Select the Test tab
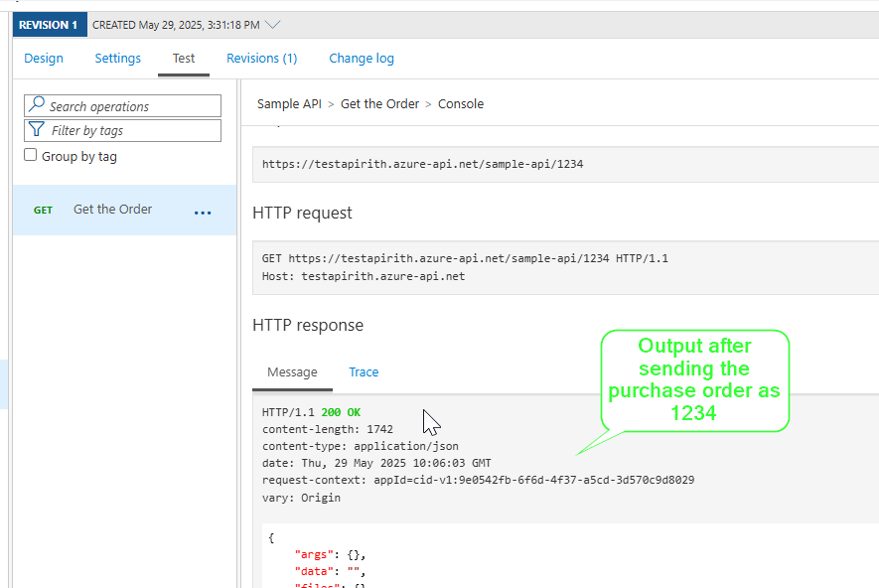Screen dimensions: 879x588 click(183, 58)
